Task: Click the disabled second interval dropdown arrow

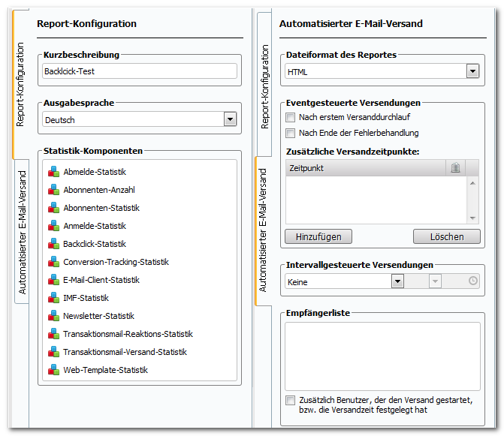Action: click(x=435, y=281)
